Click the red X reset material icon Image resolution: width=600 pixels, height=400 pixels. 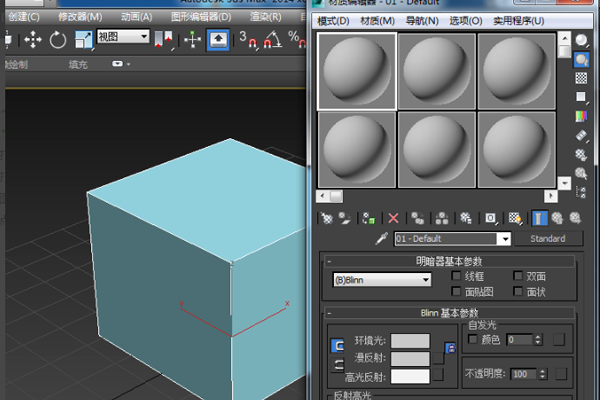(x=393, y=217)
